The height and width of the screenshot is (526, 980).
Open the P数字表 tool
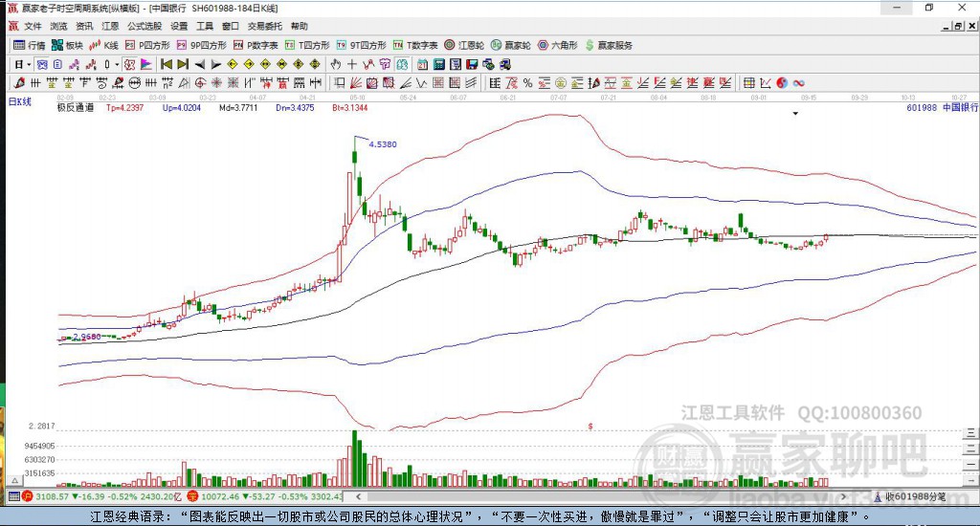(255, 45)
